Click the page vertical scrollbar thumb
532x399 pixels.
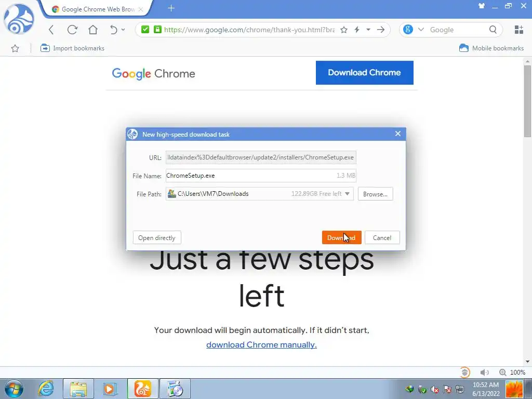point(527,101)
